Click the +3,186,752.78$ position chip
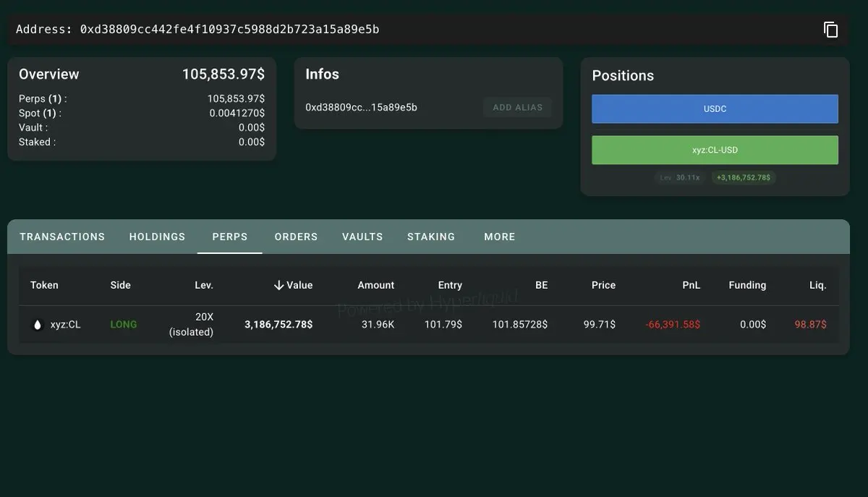This screenshot has width=868, height=497. 744,177
